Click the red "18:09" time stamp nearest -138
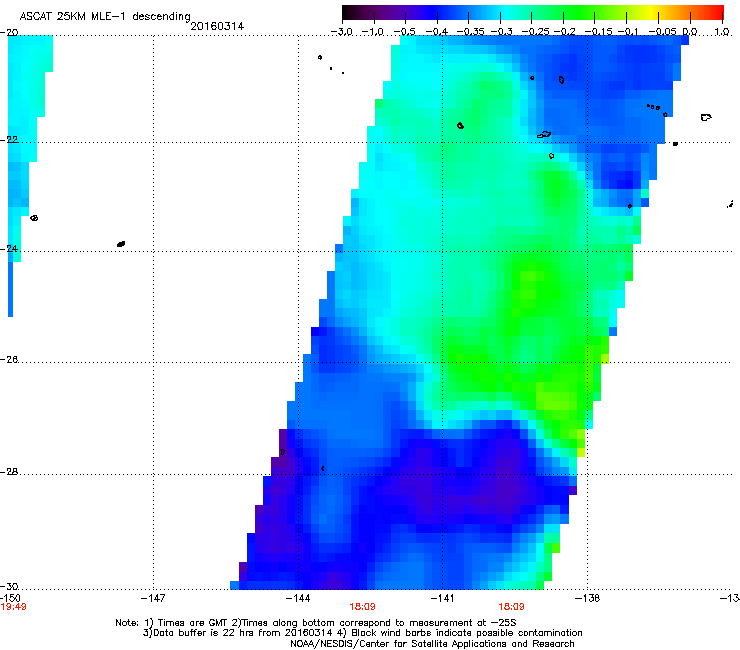The image size is (740, 650). 512,607
